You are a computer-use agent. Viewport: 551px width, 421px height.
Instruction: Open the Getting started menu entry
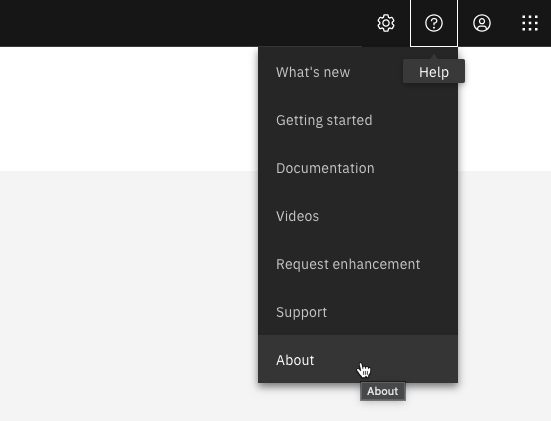point(358,120)
